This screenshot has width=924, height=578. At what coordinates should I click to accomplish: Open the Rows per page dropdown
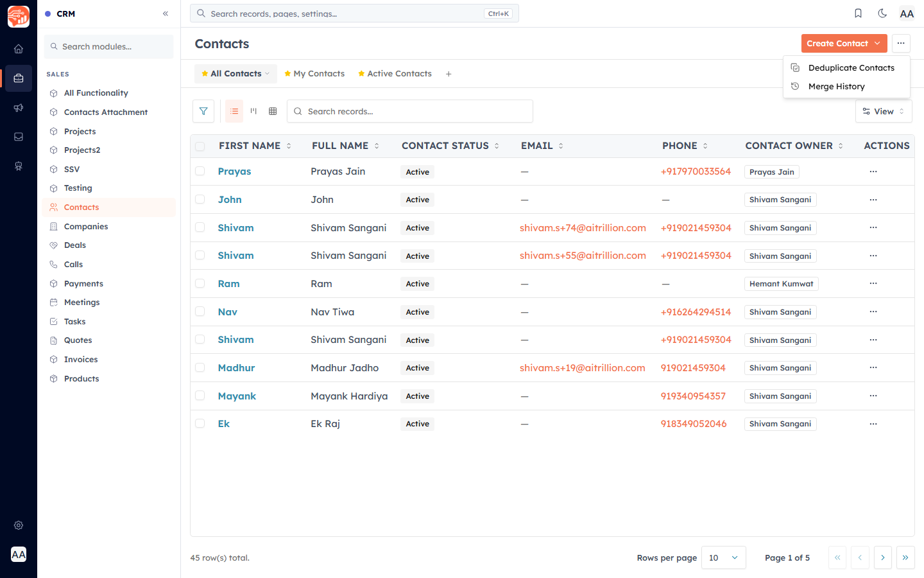[724, 557]
